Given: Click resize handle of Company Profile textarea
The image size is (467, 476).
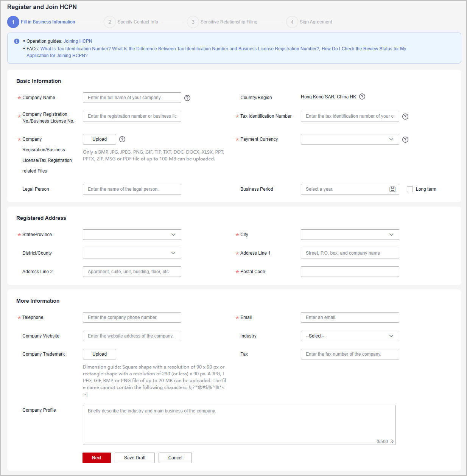Looking at the screenshot, I should [x=392, y=442].
